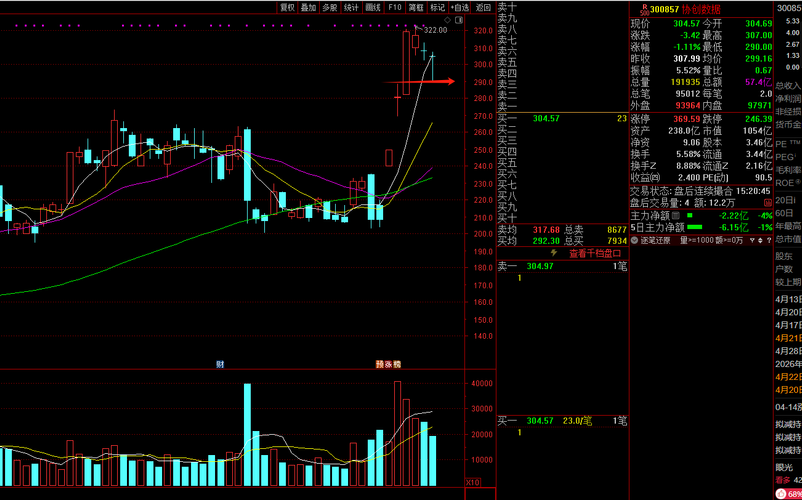Click the 量>=1000 filter text
This screenshot has width=802, height=500.
pos(697,240)
